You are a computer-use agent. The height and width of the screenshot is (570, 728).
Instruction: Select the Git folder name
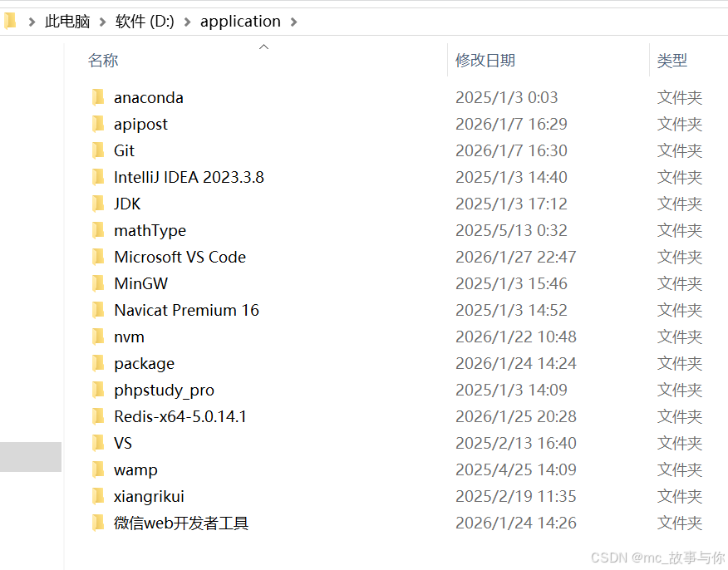coord(124,150)
